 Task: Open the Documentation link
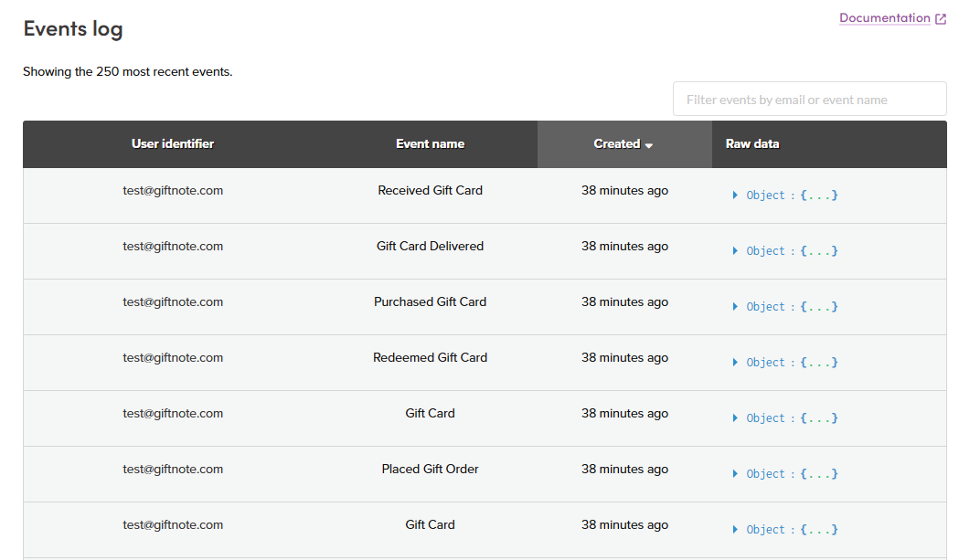coord(884,17)
